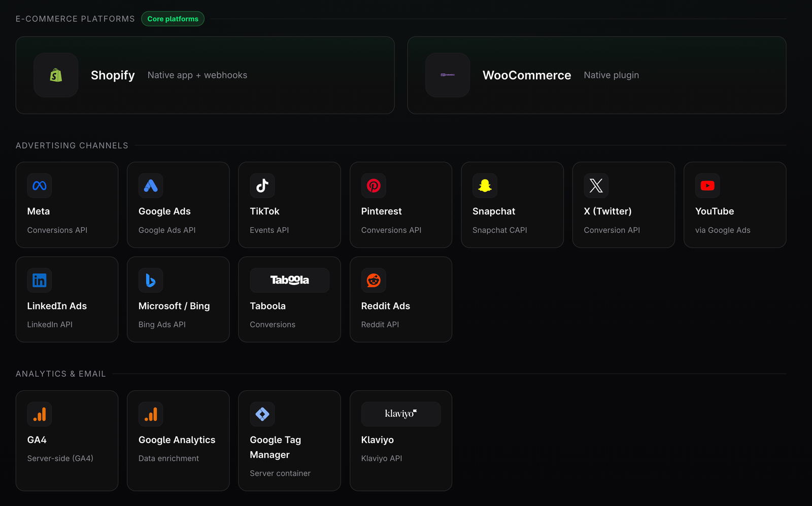Click the LinkedIn Ads card title
Screen dimensions: 812x506
(57, 306)
